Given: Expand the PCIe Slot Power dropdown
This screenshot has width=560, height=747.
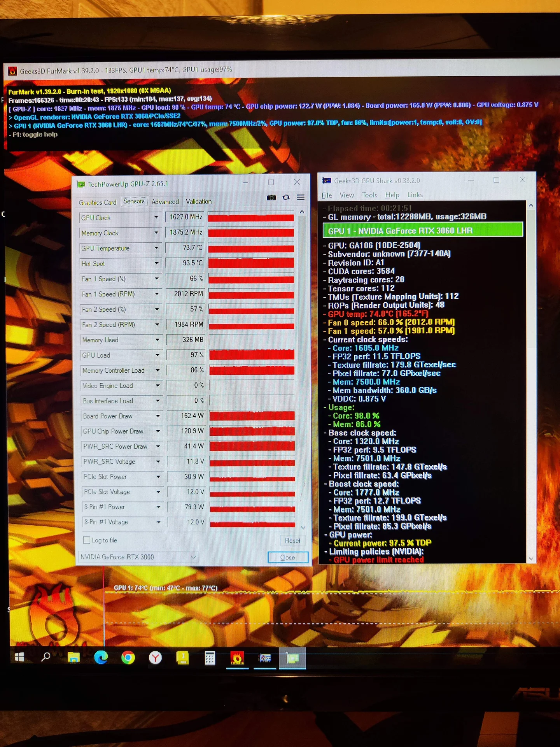Looking at the screenshot, I should [158, 477].
